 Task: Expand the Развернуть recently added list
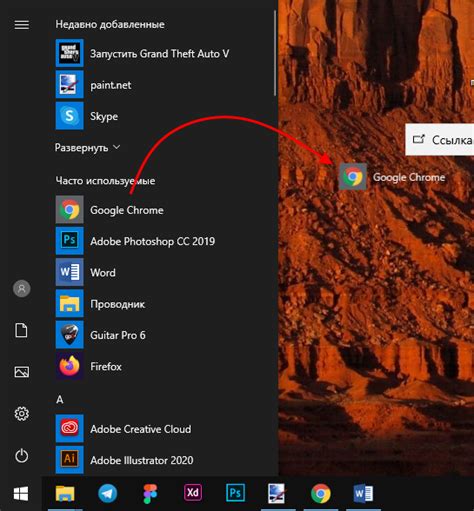87,147
